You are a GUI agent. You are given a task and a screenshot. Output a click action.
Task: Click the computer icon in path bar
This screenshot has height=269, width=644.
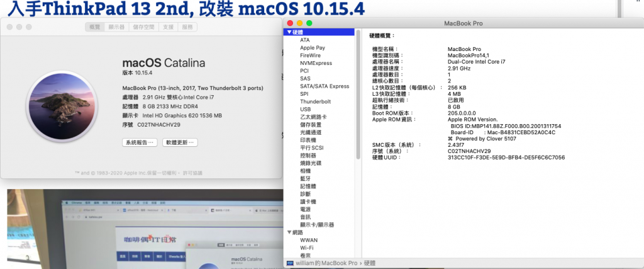(x=289, y=263)
